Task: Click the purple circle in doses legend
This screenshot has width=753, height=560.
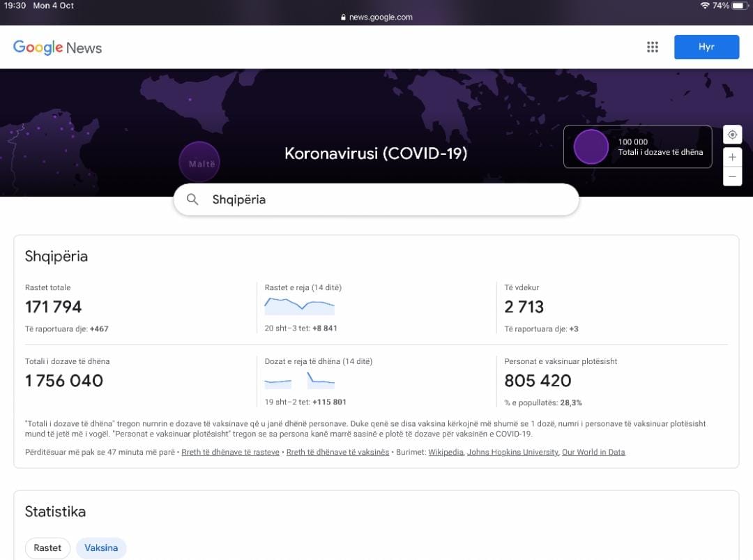Action: pyautogui.click(x=591, y=147)
